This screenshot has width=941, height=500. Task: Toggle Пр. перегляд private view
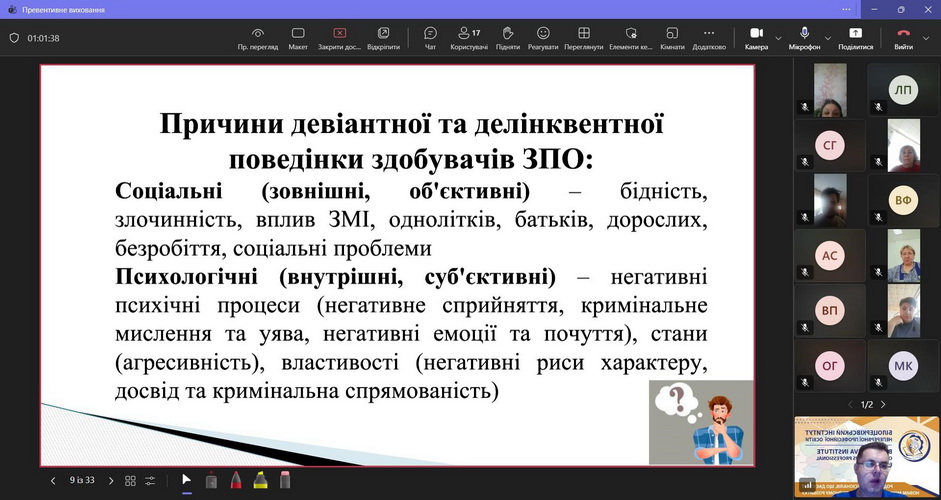(258, 38)
